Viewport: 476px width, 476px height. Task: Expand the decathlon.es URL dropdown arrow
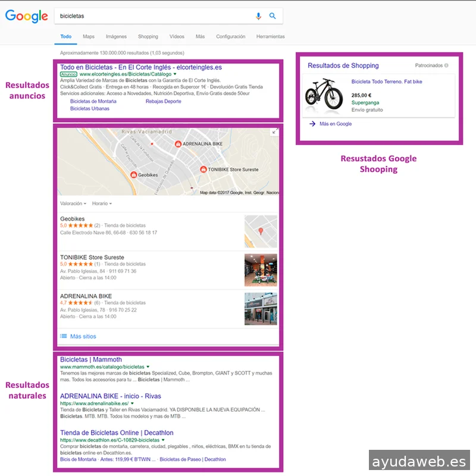[x=163, y=440]
